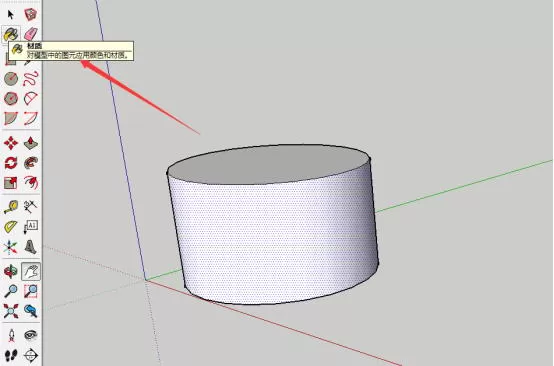Select the outlined Arc tool
Image resolution: width=554 pixels, height=366 pixels.
pos(31,98)
